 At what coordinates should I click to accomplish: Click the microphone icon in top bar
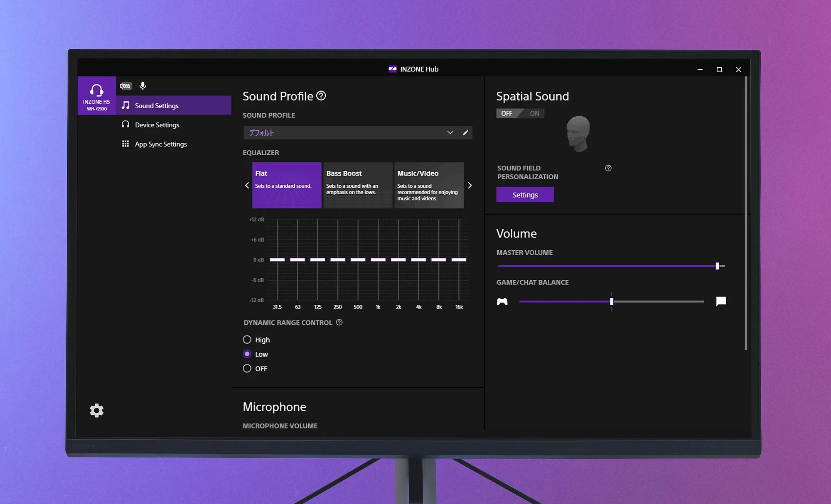point(143,86)
